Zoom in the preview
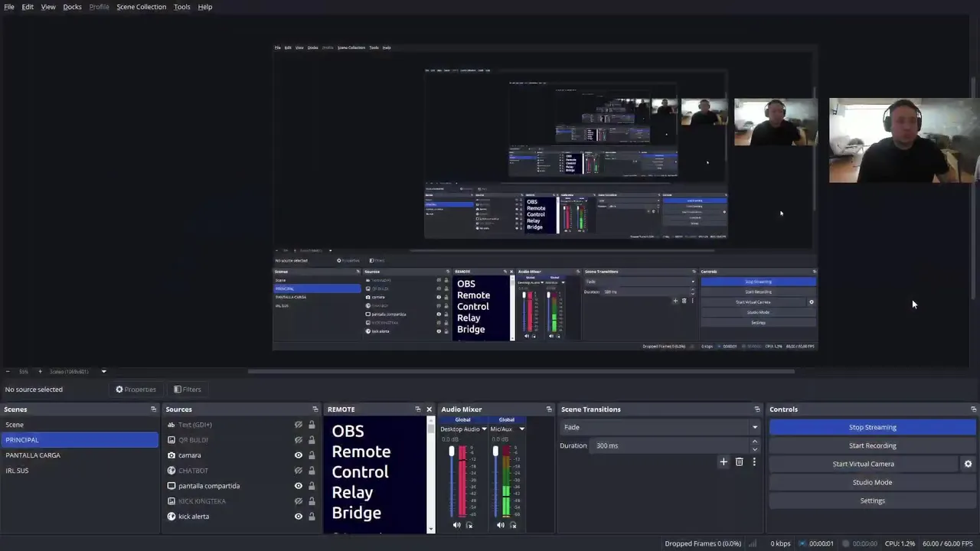 pyautogui.click(x=40, y=372)
